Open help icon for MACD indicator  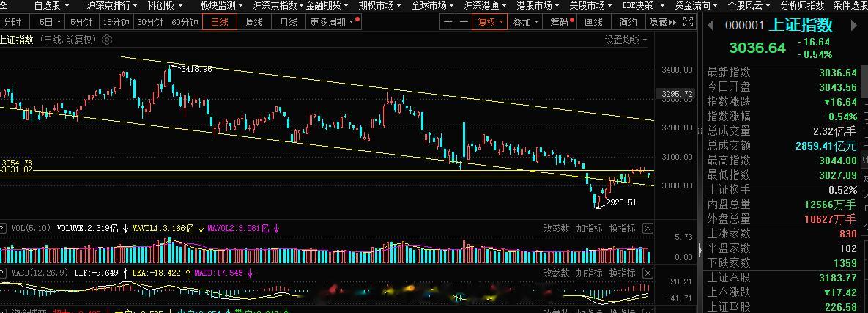coord(3,273)
